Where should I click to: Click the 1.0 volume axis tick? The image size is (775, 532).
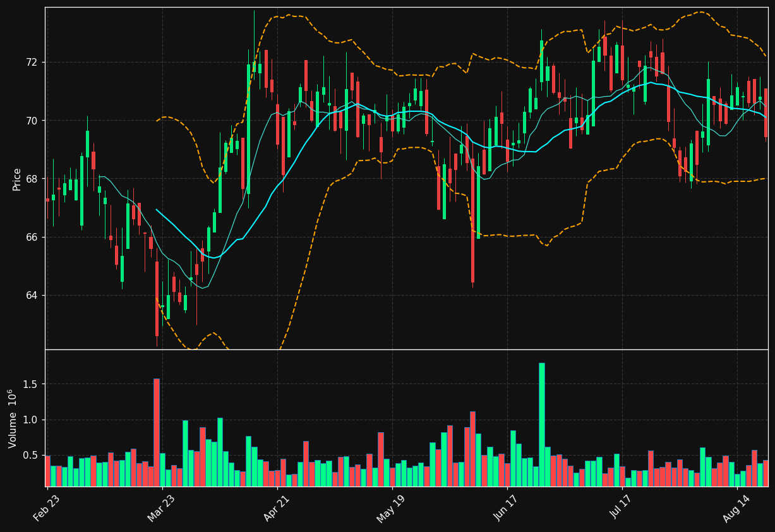(x=32, y=420)
